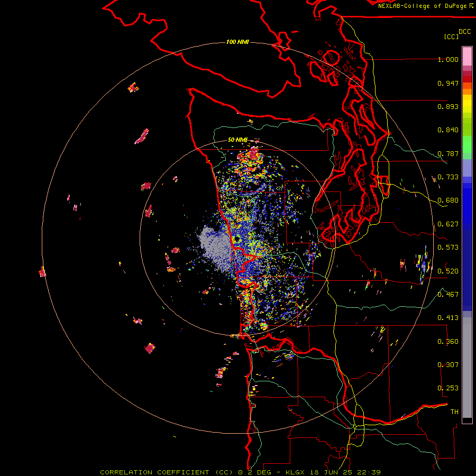
Task: Click the 100 NMI range ring label
Action: point(237,42)
